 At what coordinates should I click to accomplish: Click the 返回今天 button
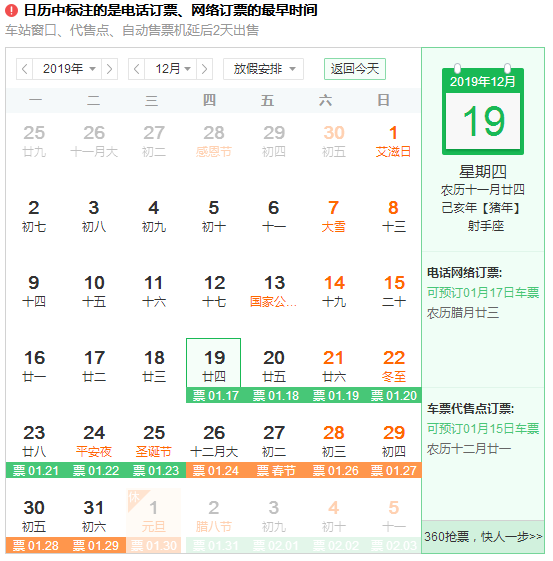[x=354, y=69]
